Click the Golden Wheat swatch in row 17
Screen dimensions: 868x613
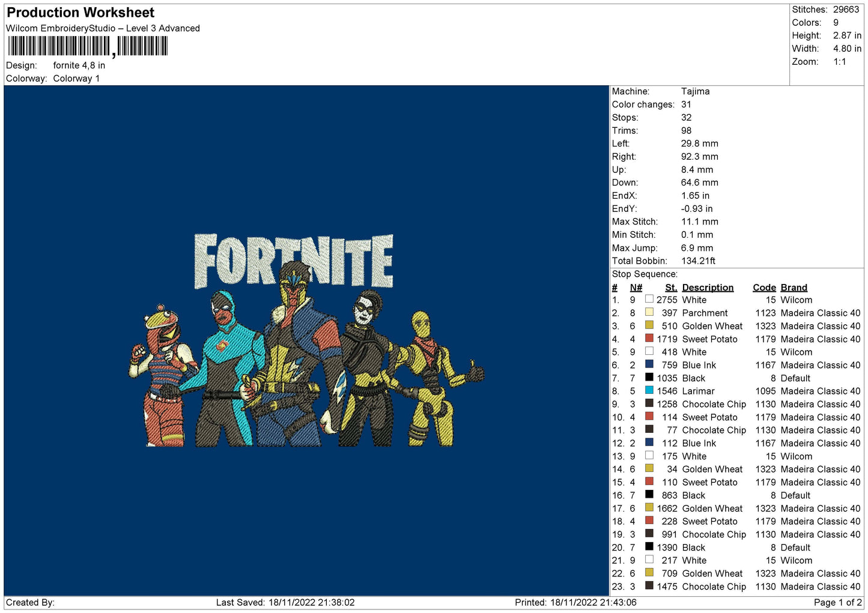[649, 507]
